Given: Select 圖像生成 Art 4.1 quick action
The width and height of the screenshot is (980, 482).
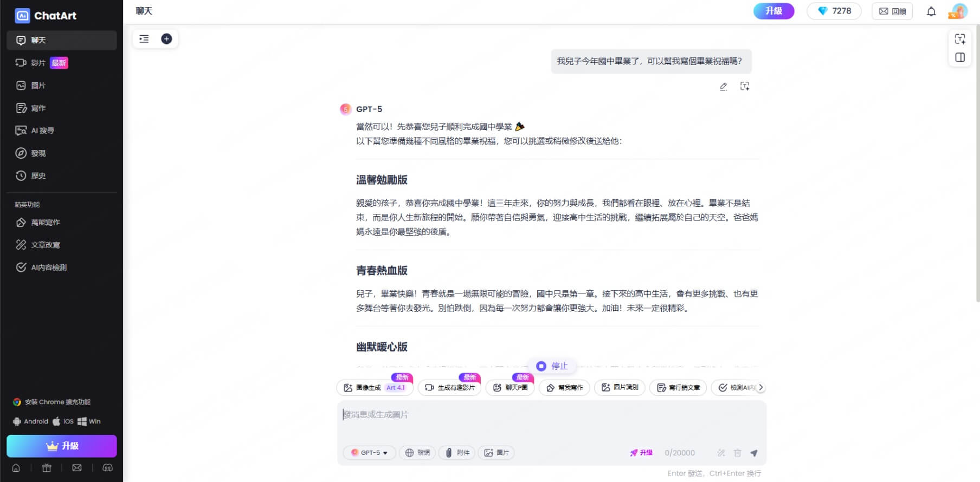Looking at the screenshot, I should point(375,388).
